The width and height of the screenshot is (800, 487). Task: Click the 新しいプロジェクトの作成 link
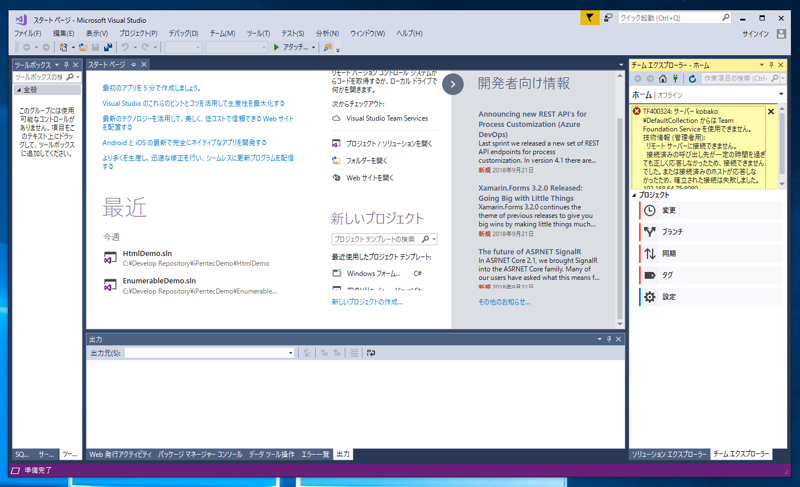(367, 302)
